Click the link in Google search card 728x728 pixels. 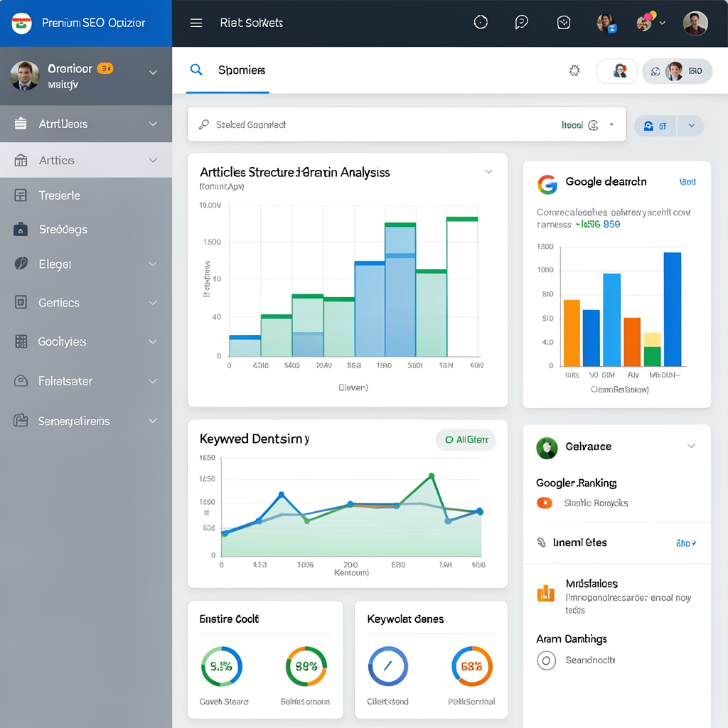click(x=687, y=182)
